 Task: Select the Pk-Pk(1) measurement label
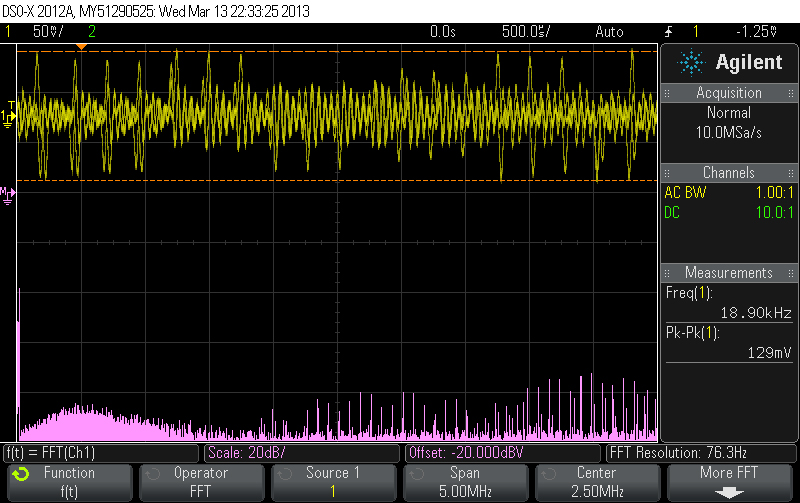(x=692, y=333)
